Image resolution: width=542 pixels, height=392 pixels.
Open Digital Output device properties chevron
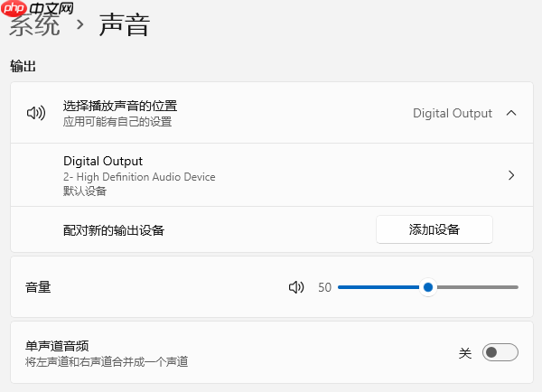(x=511, y=175)
